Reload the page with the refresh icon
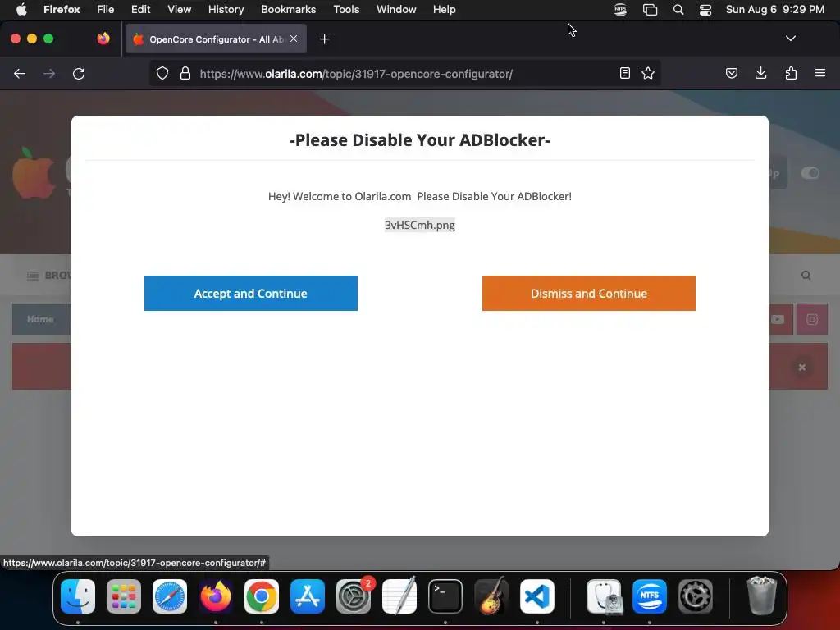 [x=79, y=73]
